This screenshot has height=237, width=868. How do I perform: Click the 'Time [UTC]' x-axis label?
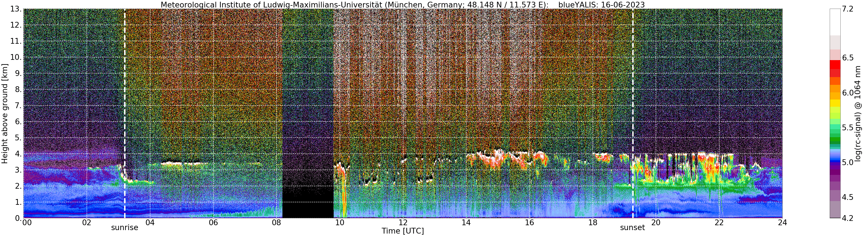click(403, 231)
